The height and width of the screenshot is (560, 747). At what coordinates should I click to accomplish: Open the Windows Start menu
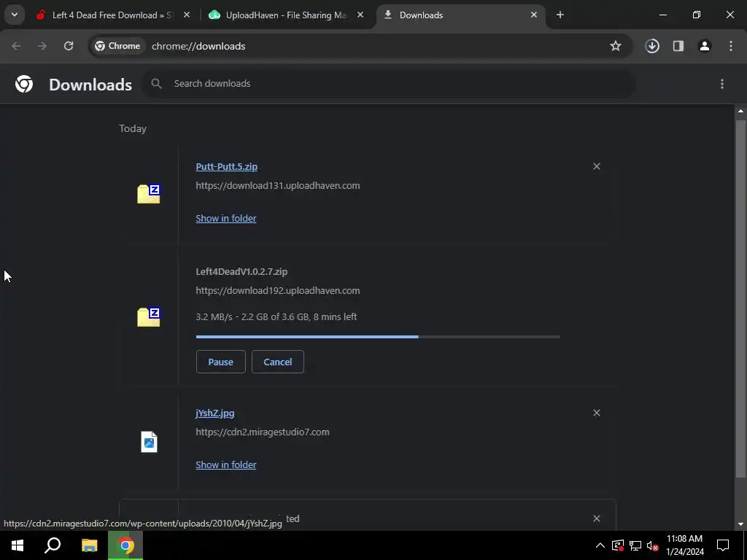(18, 545)
